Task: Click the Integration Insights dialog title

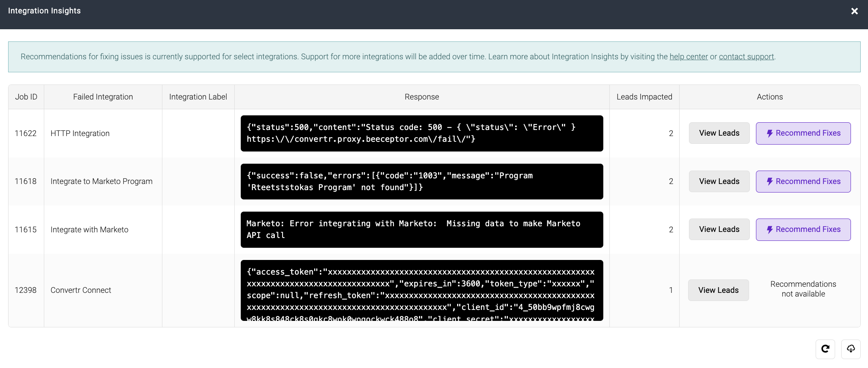Action: click(x=44, y=11)
